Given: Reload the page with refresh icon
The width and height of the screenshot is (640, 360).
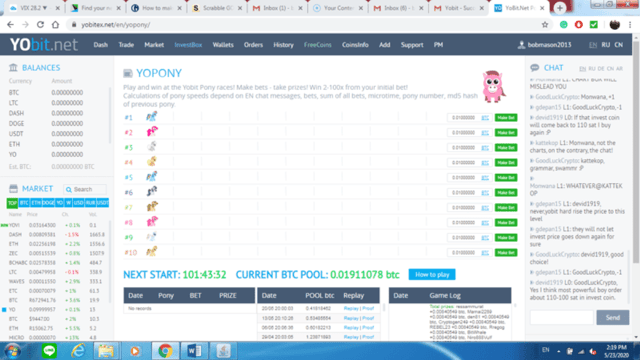Looking at the screenshot, I should point(40,25).
